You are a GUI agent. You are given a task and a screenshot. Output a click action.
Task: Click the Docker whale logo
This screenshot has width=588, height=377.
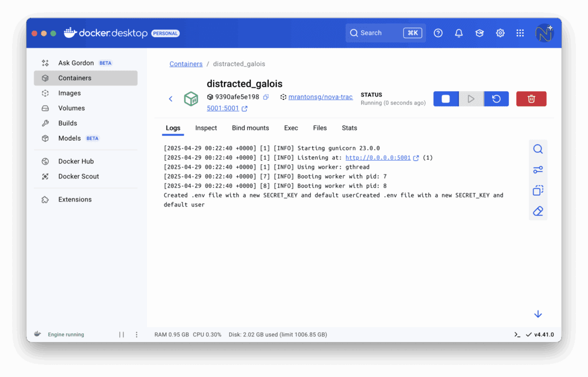tap(71, 33)
